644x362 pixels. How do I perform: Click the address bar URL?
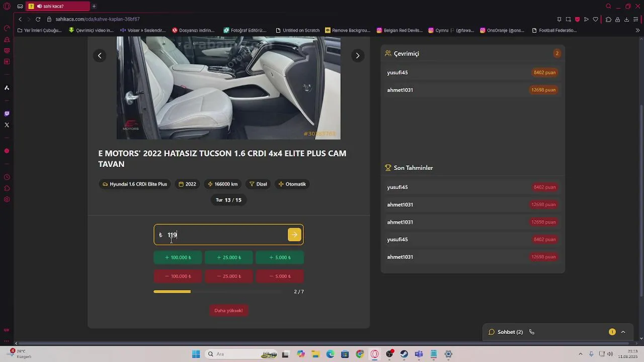[x=98, y=19]
